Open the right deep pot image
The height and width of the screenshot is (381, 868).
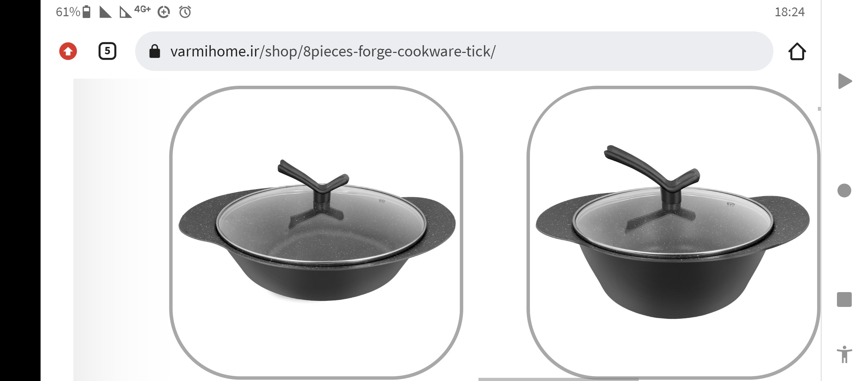pos(673,232)
